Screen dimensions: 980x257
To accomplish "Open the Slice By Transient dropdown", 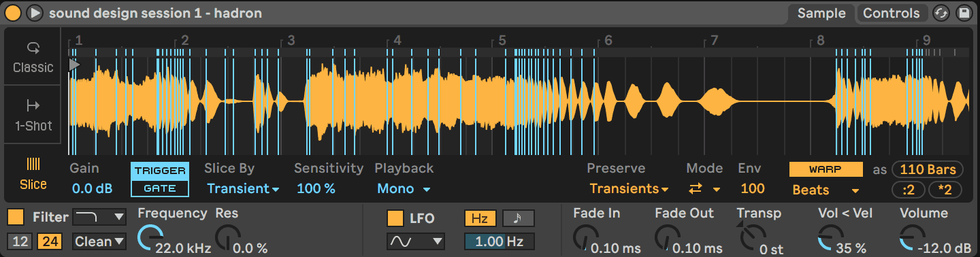I will click(x=243, y=188).
